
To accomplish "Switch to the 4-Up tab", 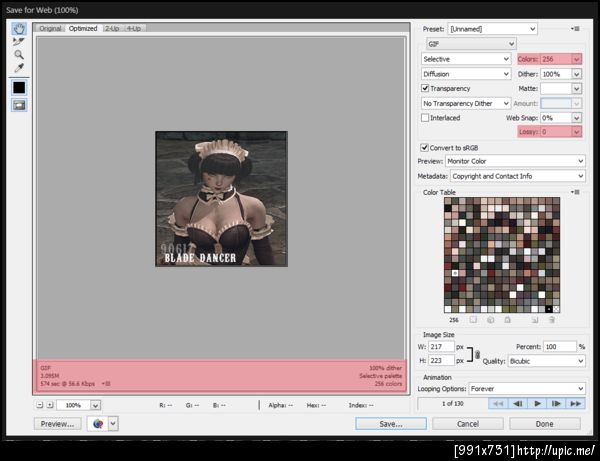I will tap(134, 28).
